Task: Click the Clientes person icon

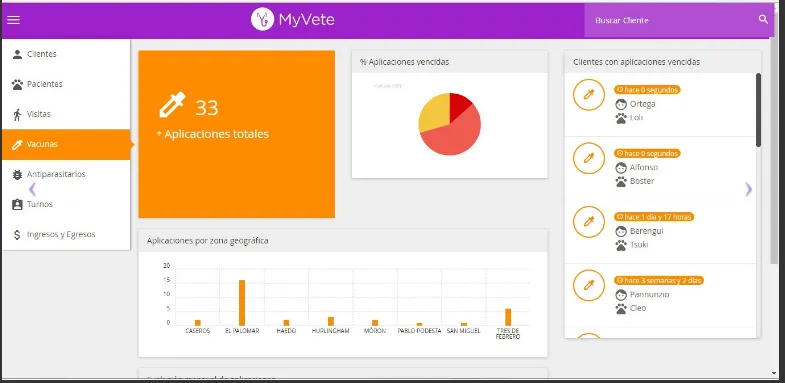Action: point(17,54)
